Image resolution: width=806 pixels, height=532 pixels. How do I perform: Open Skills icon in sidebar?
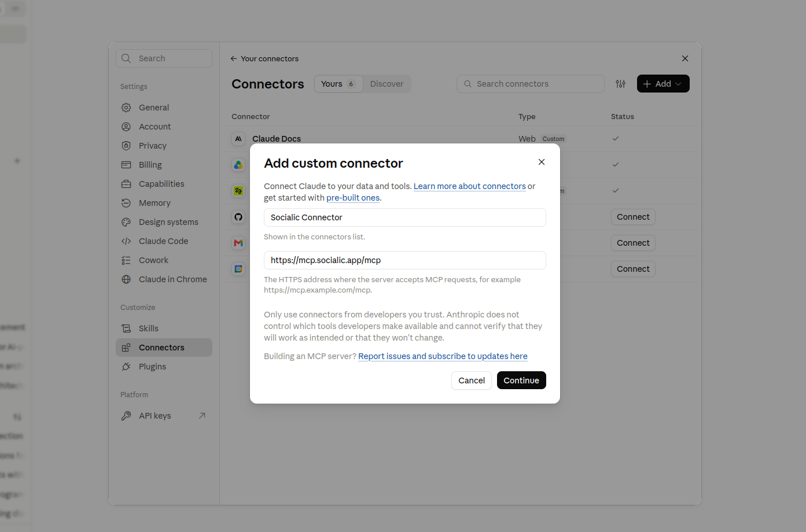click(126, 328)
